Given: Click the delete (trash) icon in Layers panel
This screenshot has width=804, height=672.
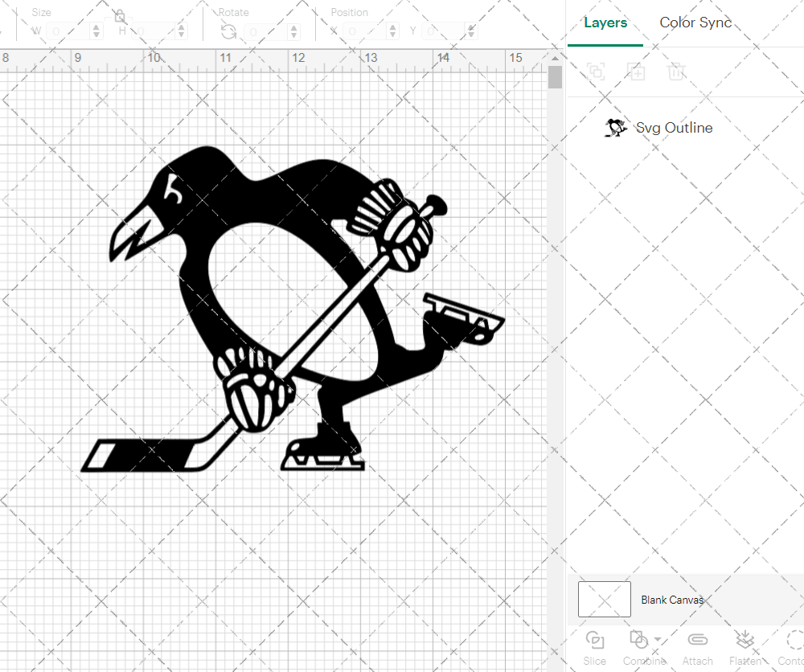Looking at the screenshot, I should point(677,72).
